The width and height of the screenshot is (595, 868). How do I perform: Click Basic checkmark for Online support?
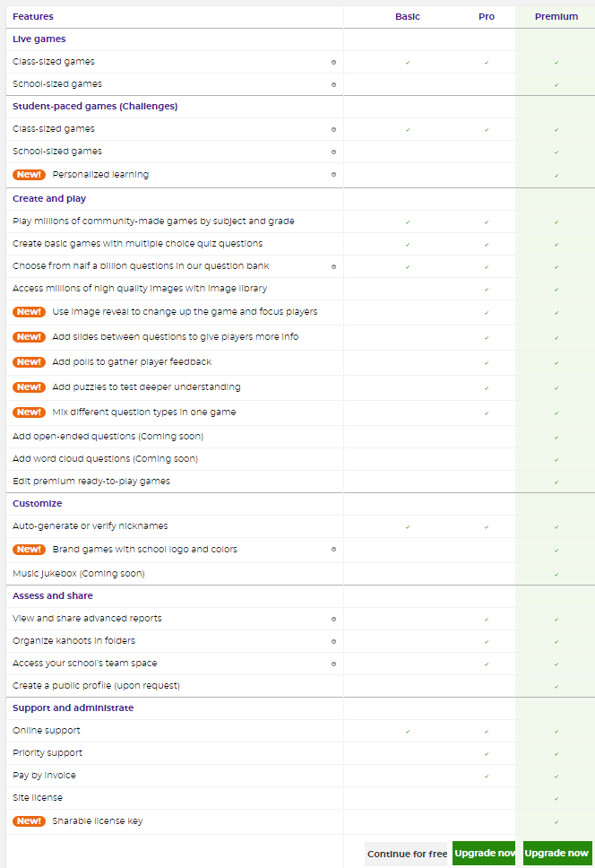[408, 732]
